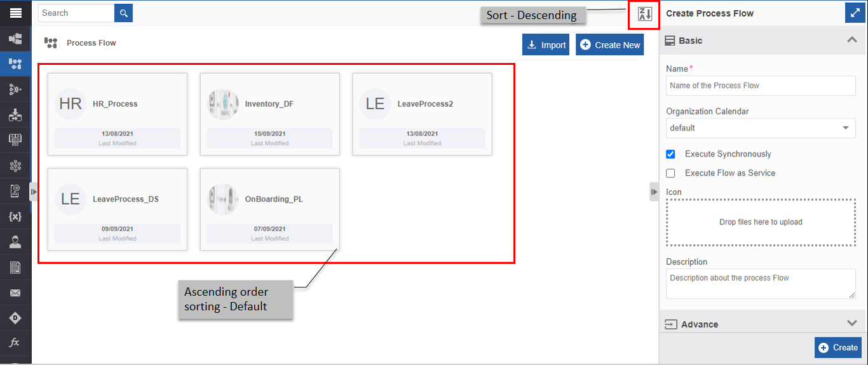Open the form-grid sidebar icon
868x365 pixels.
15,140
